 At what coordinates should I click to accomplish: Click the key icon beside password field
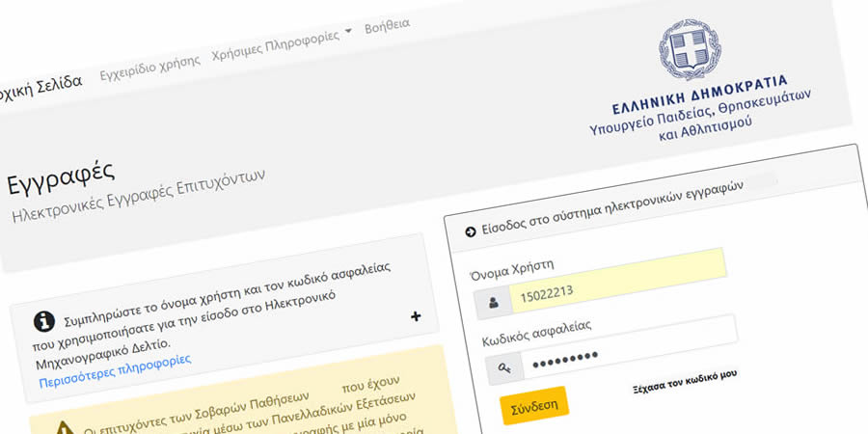pos(504,367)
